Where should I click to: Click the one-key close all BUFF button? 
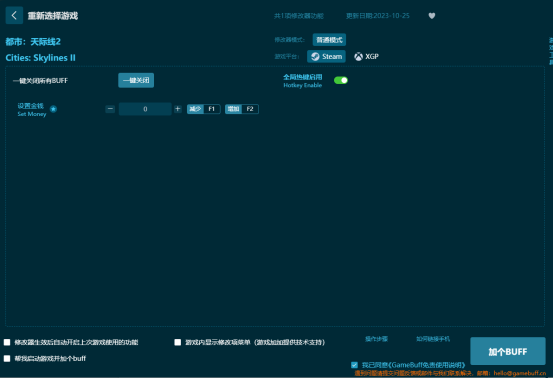(136, 81)
